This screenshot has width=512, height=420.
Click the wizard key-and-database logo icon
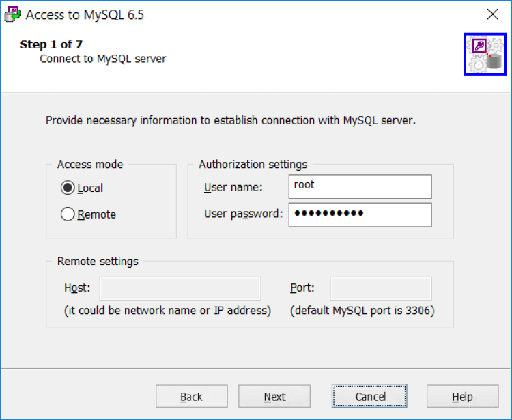tap(484, 55)
